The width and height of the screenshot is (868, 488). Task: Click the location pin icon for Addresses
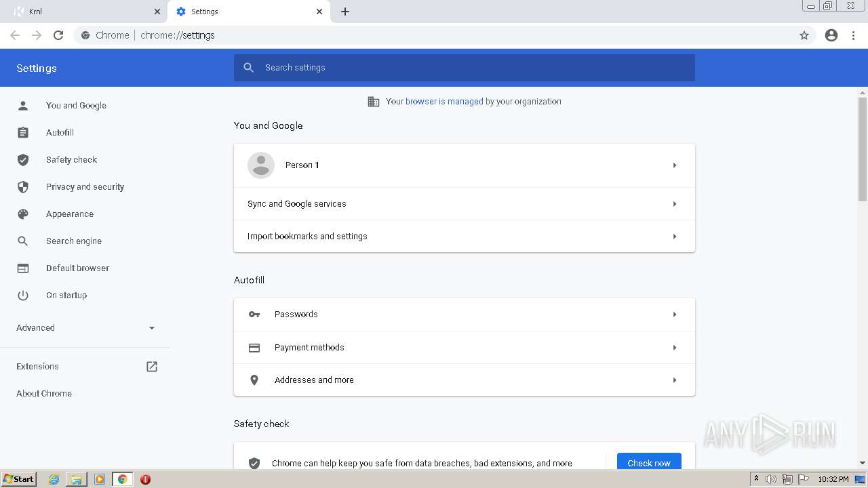tap(254, 380)
